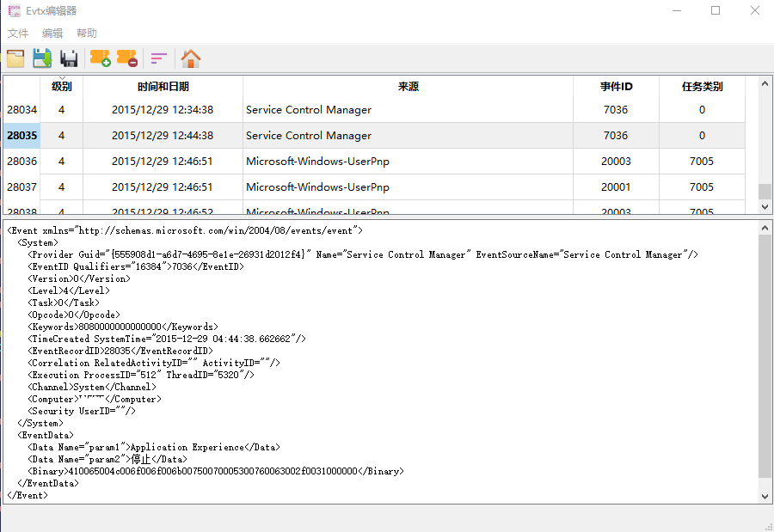
Task: Sort by the 级别 column header
Action: 61,87
